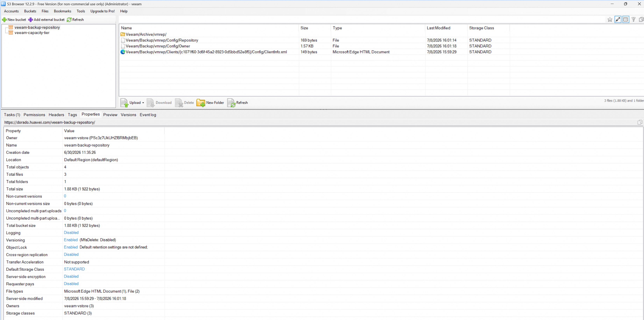Viewport: 644px width, 320px height.
Task: Click the New bucket toolbar button
Action: click(14, 19)
